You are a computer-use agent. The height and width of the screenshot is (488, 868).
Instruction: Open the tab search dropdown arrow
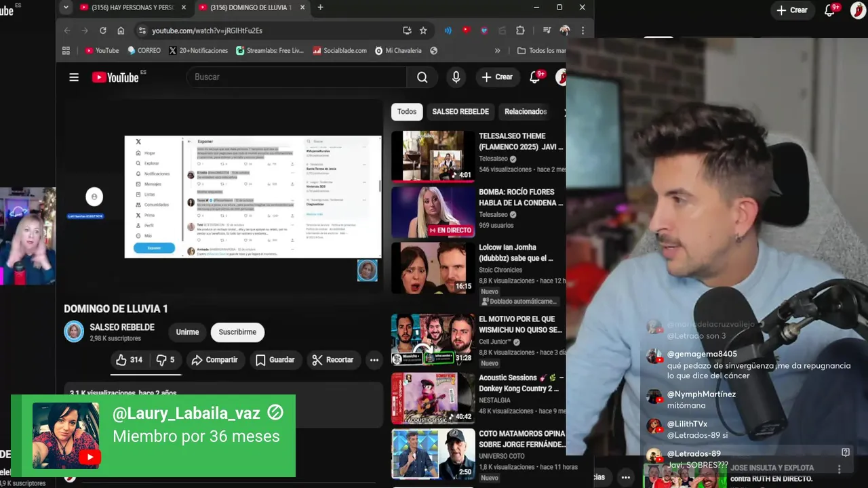[x=66, y=7]
